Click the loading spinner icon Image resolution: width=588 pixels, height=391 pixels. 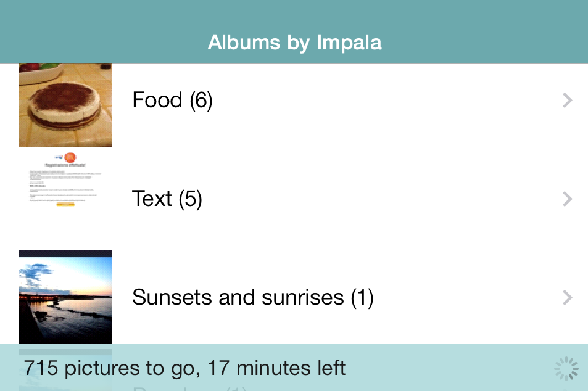(x=566, y=369)
